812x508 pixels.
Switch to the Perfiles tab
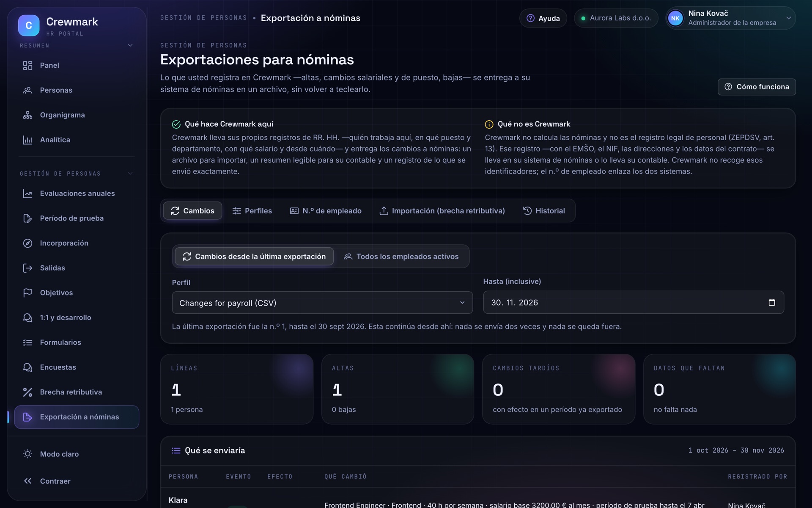pos(252,211)
